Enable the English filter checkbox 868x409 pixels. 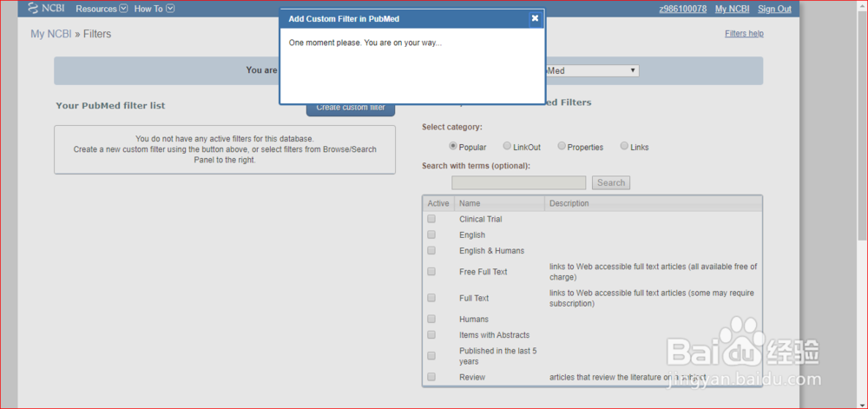tap(431, 234)
